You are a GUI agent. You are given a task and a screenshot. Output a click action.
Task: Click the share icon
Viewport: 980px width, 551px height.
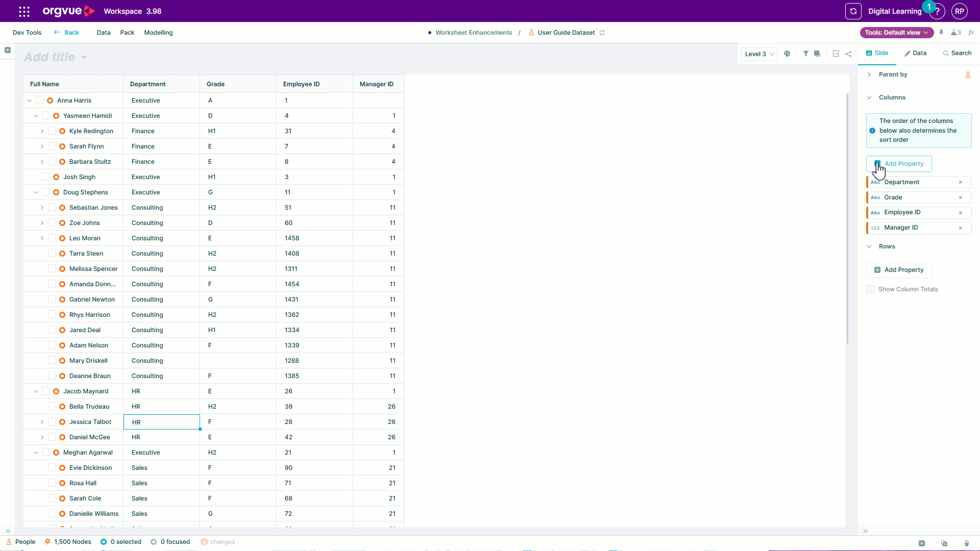click(x=848, y=54)
